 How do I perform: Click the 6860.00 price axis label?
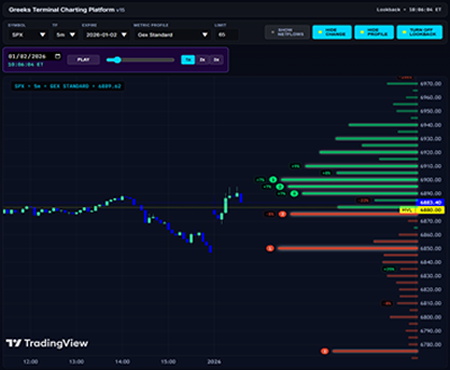[x=431, y=235]
